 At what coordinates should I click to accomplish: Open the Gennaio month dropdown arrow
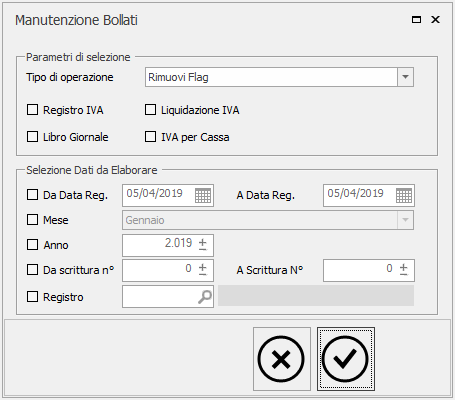pyautogui.click(x=405, y=220)
